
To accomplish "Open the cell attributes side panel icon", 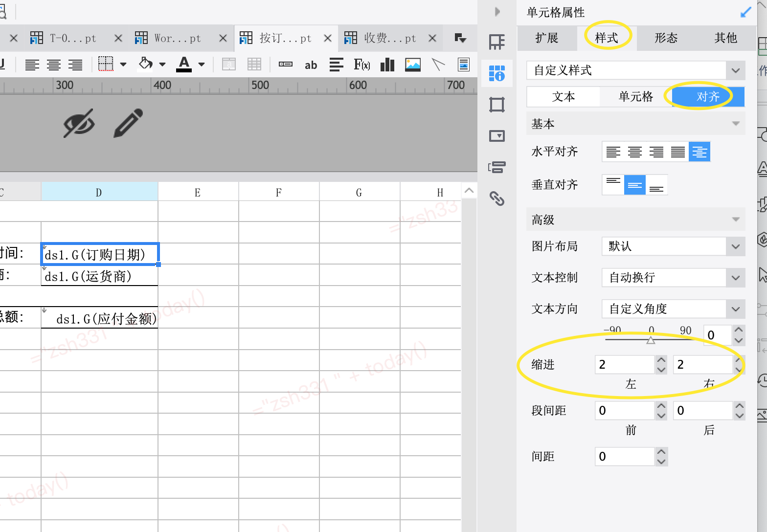I will coord(497,73).
